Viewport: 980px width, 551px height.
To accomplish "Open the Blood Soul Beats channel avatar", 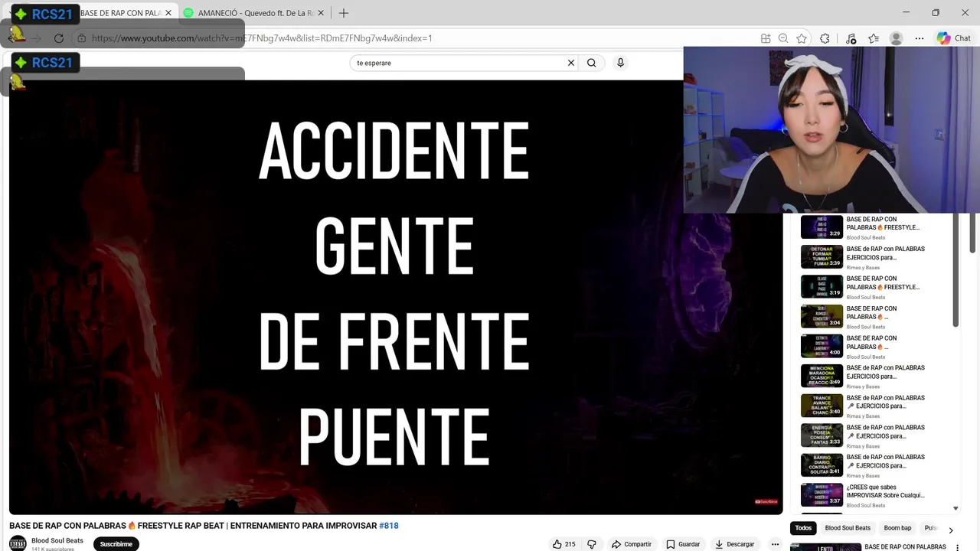I will click(18, 543).
